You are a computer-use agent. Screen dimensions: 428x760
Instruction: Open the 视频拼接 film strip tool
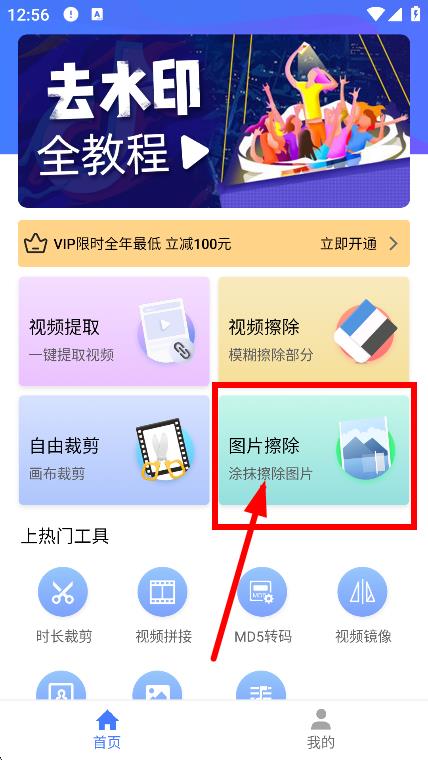point(162,592)
